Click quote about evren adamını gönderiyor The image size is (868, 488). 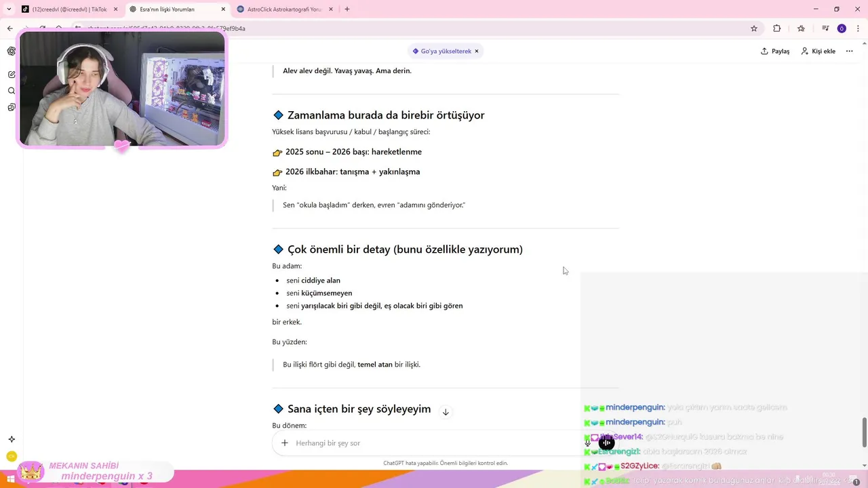pos(374,205)
